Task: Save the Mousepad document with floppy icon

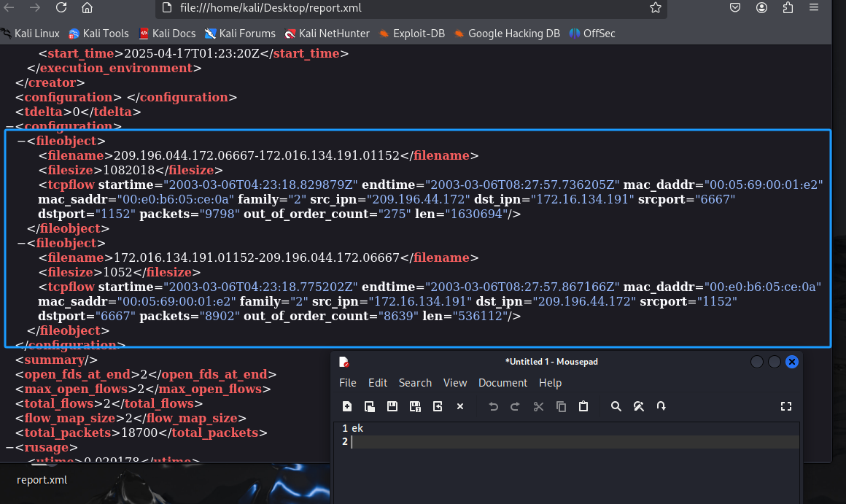Action: [392, 406]
